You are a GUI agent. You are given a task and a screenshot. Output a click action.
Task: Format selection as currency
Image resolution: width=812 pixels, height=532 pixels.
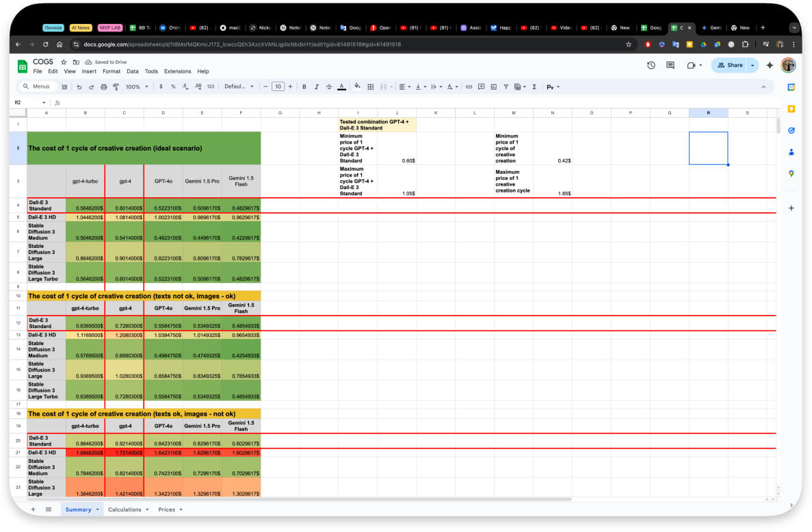pos(161,87)
